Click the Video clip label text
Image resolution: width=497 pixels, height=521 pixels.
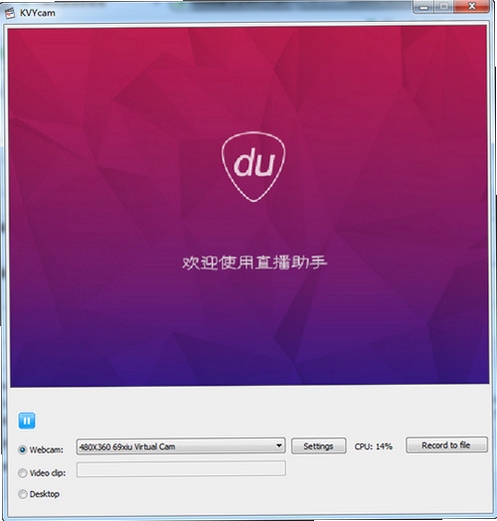[x=48, y=473]
